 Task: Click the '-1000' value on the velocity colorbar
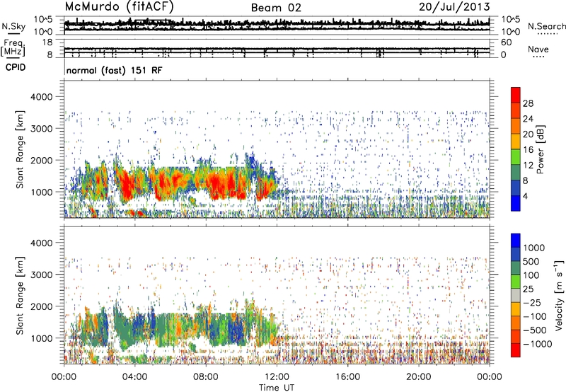pyautogui.click(x=538, y=344)
